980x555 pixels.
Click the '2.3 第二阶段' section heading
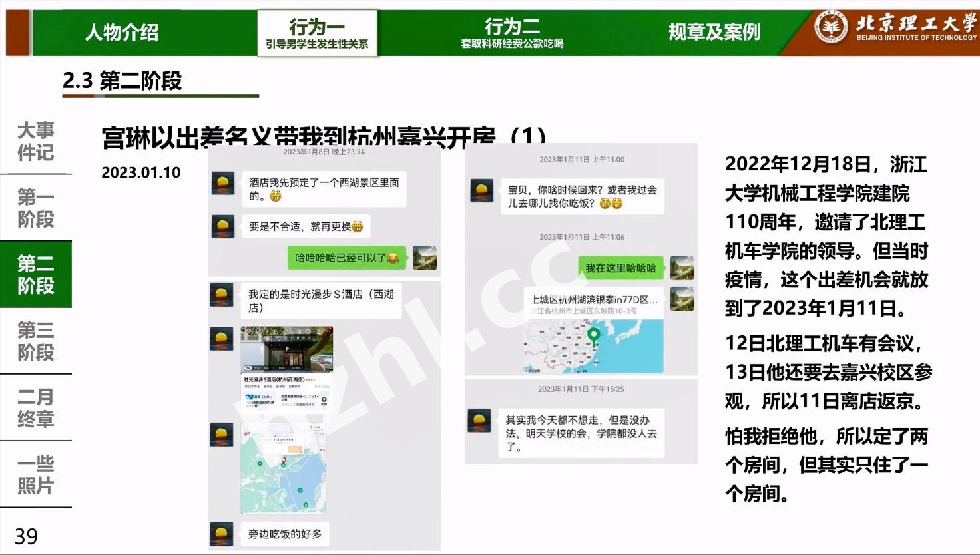pos(122,81)
